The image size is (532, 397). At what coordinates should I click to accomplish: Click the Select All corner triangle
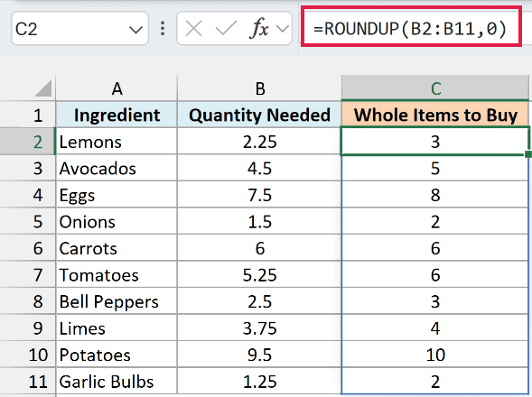[43, 88]
